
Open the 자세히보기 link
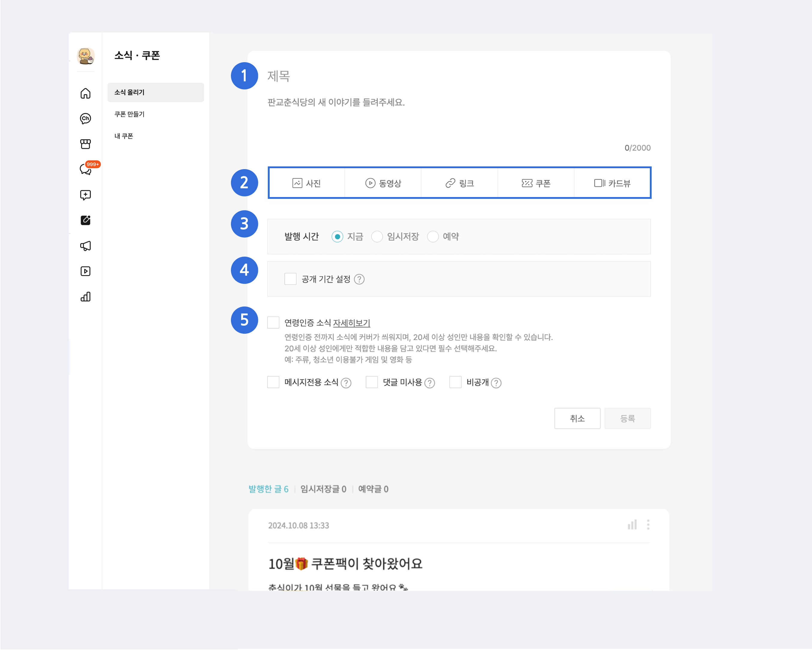click(351, 323)
